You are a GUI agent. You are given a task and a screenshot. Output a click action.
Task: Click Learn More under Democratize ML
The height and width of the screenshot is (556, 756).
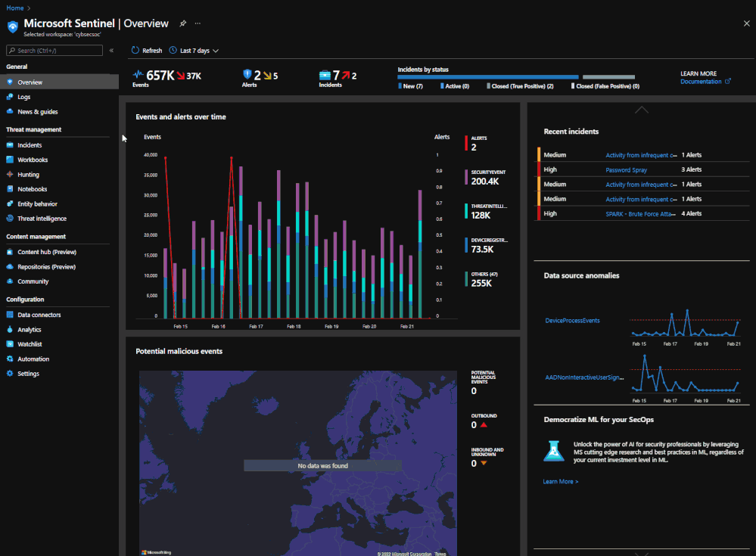(x=560, y=481)
